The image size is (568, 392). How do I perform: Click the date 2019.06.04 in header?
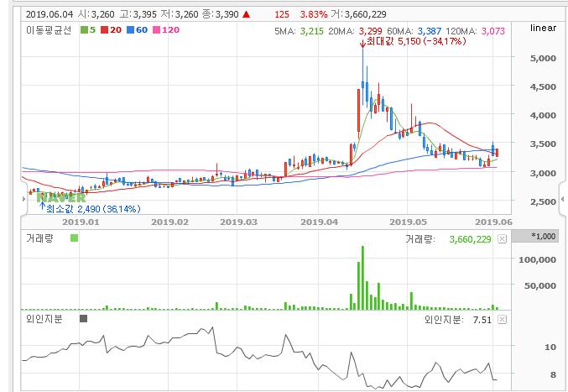pos(50,14)
